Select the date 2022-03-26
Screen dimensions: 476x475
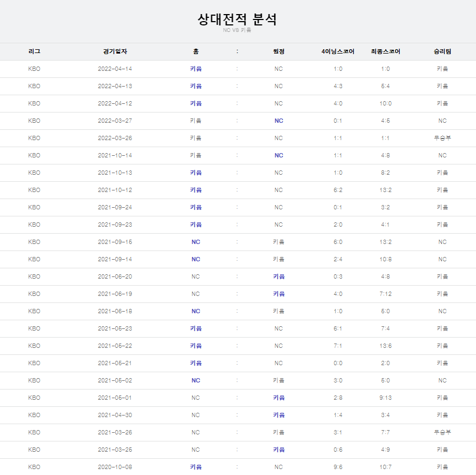tap(115, 138)
